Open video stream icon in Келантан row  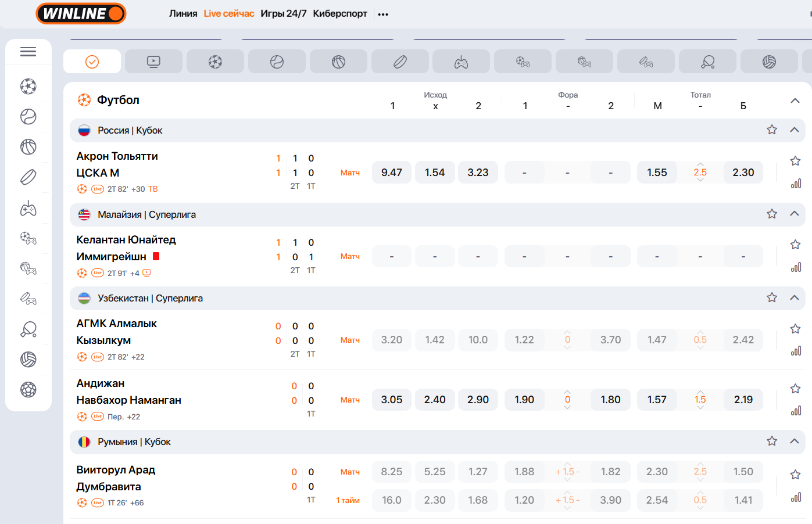pos(146,272)
